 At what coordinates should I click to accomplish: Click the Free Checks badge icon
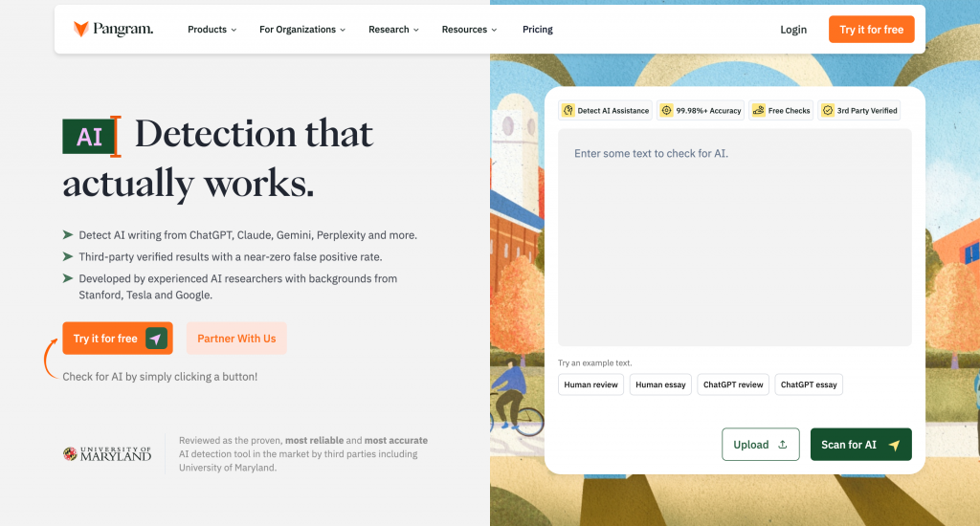759,111
